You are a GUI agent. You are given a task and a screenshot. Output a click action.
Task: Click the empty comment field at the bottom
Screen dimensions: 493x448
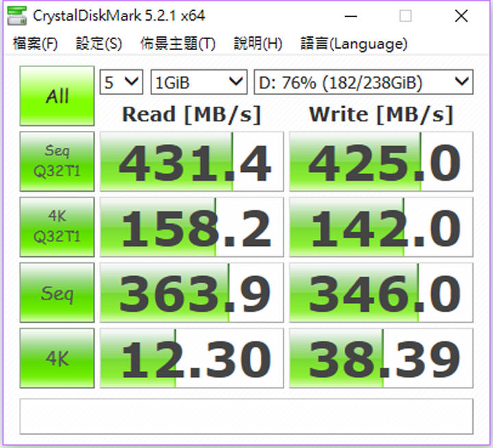point(246,416)
